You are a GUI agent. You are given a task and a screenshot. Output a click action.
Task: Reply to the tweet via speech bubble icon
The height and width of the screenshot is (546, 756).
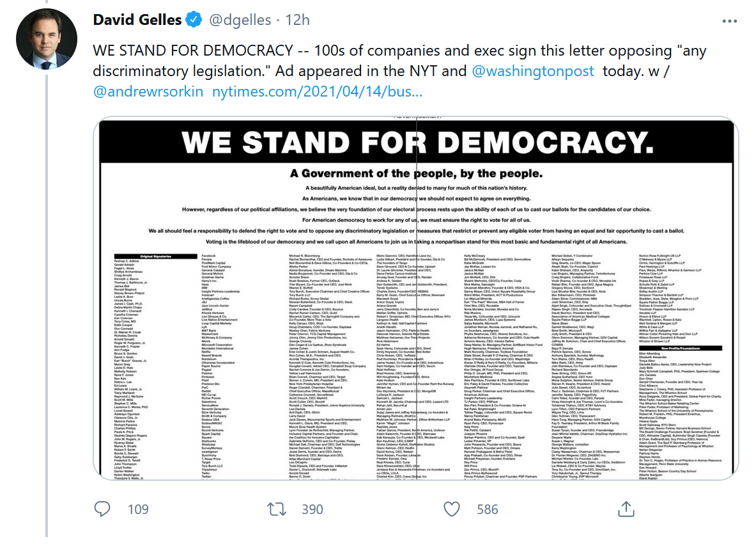click(102, 509)
